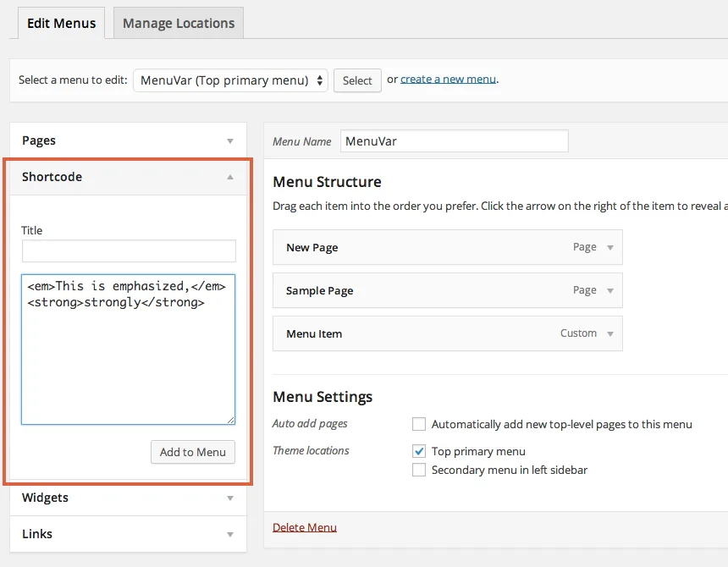Expand the New Page item arrow
Viewport: 728px width, 567px height.
[x=610, y=247]
